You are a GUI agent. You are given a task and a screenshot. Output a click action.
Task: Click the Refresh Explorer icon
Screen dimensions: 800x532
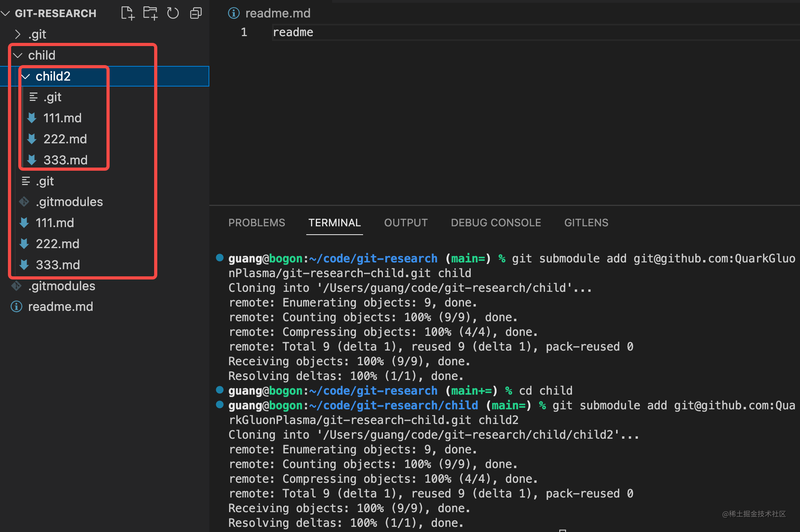(173, 12)
